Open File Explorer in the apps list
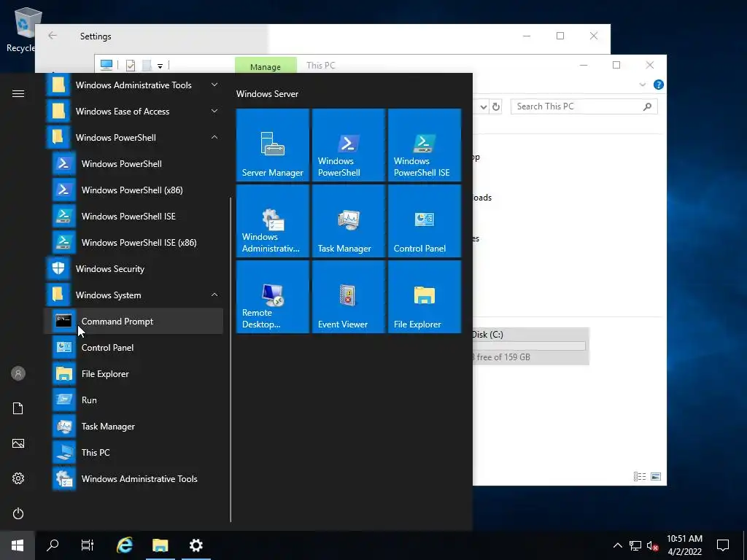Viewport: 747px width, 560px height. [133, 374]
